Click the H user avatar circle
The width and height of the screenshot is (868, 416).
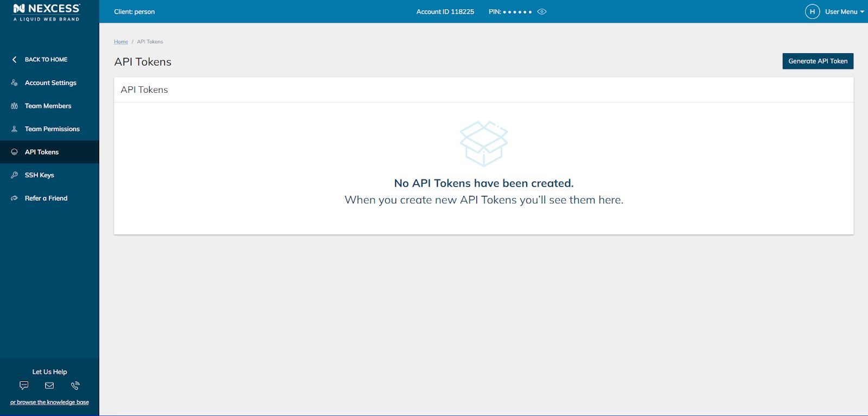coord(812,11)
